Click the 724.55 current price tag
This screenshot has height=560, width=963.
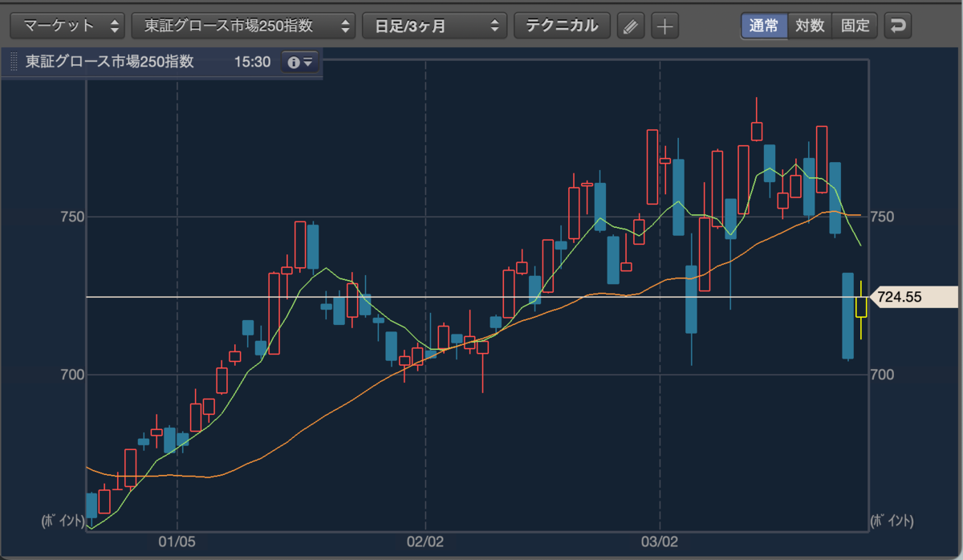pos(913,297)
